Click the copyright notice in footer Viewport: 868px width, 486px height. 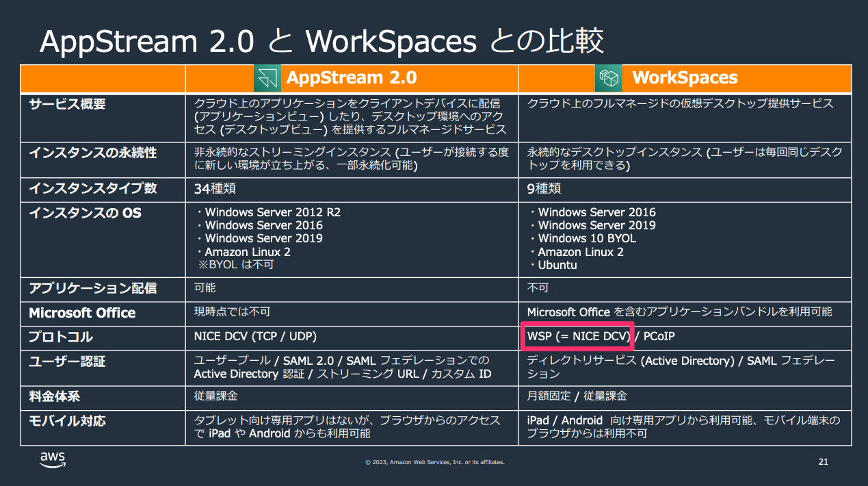click(435, 462)
